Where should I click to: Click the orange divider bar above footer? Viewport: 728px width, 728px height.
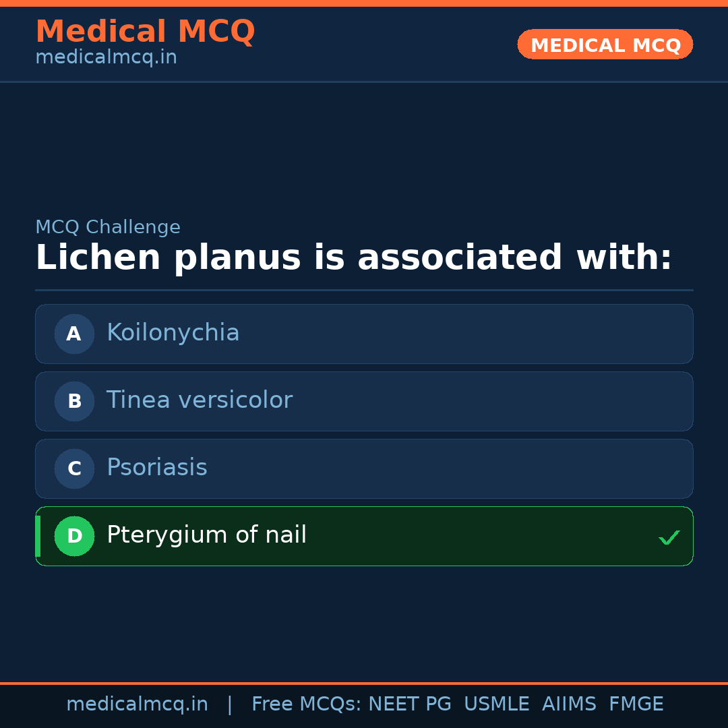364,682
